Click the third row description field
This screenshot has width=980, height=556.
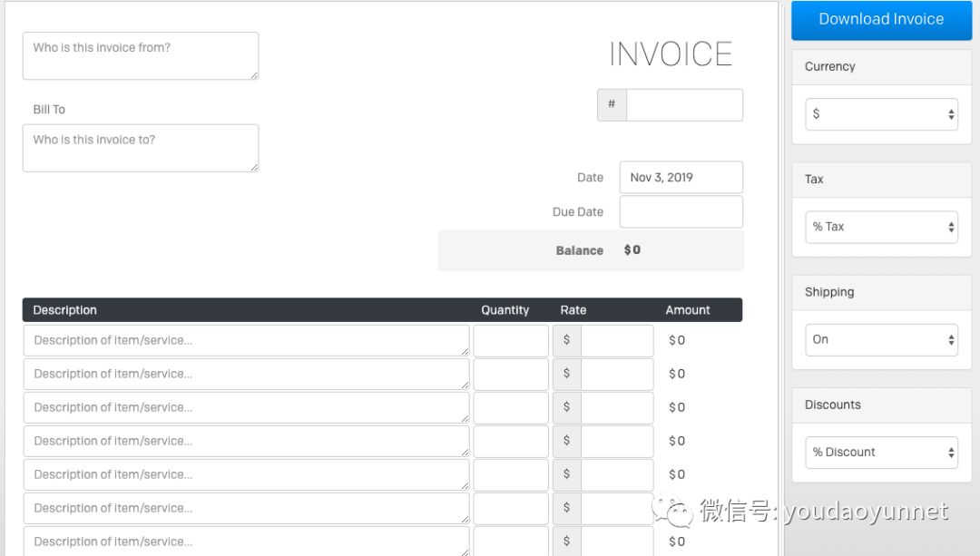coord(245,408)
